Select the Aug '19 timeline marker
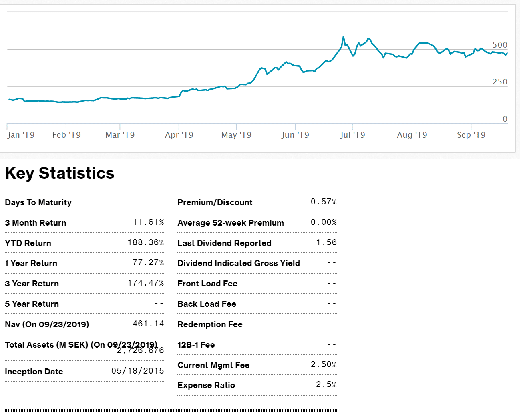This screenshot has width=523, height=420. (412, 135)
